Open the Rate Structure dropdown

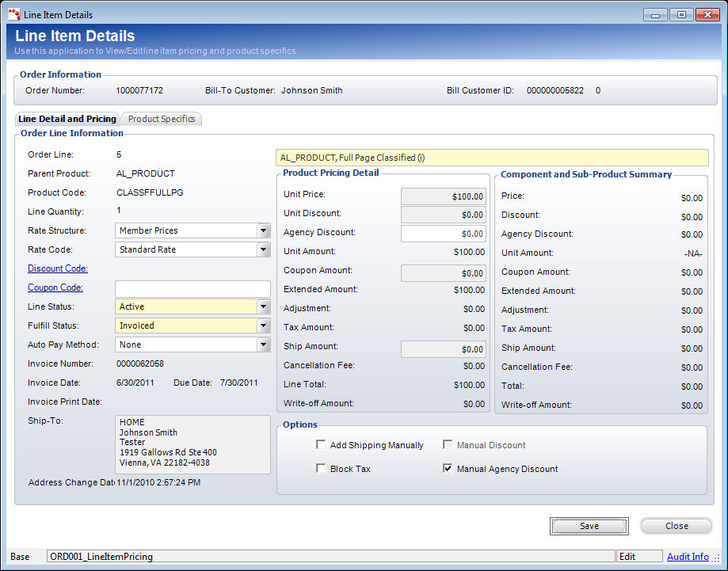[263, 230]
